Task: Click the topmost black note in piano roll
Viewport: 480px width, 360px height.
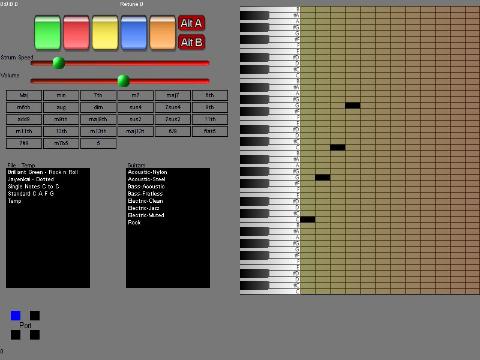Action: (x=352, y=106)
